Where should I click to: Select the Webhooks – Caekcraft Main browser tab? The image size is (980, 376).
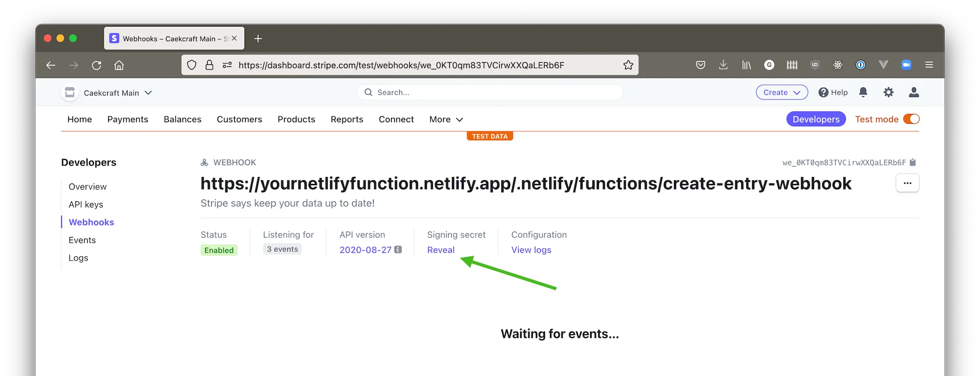coord(174,38)
